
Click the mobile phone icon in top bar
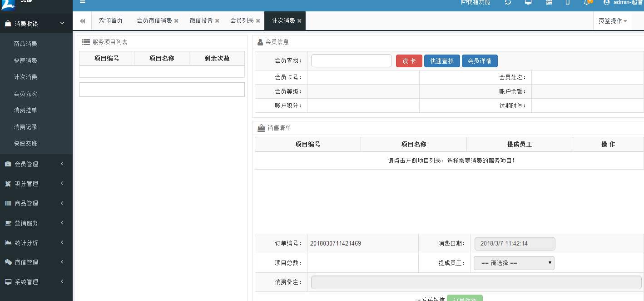568,2
